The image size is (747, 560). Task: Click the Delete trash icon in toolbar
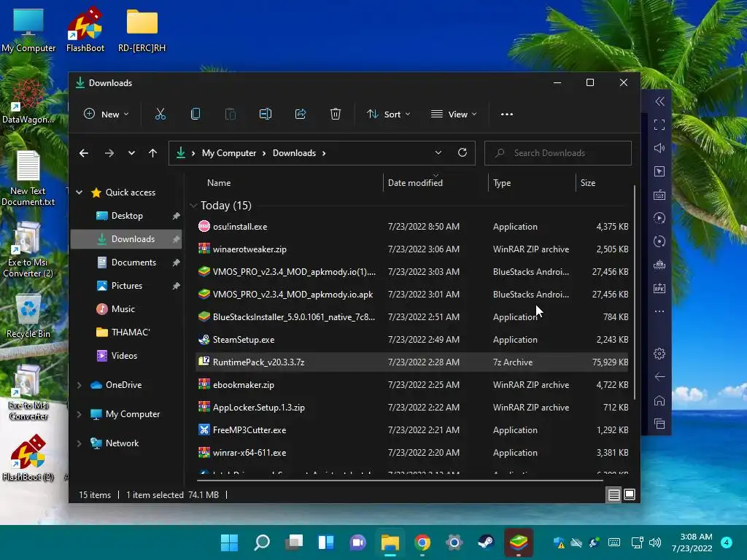tap(336, 114)
